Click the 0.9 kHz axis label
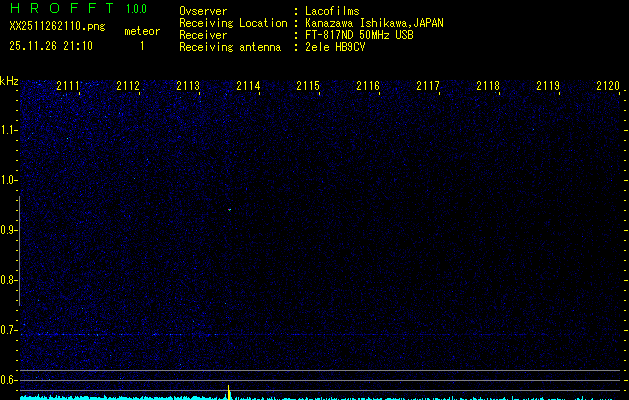Screen dimensions: 629x400 (9, 230)
